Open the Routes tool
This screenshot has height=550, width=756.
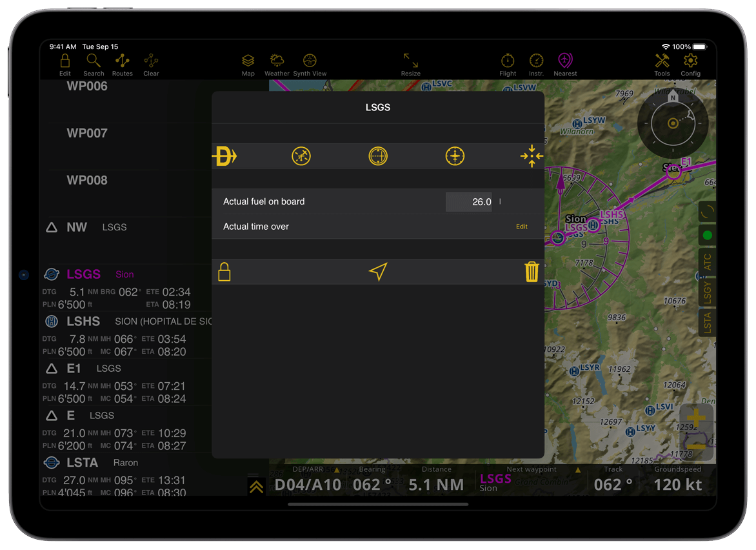[x=123, y=65]
